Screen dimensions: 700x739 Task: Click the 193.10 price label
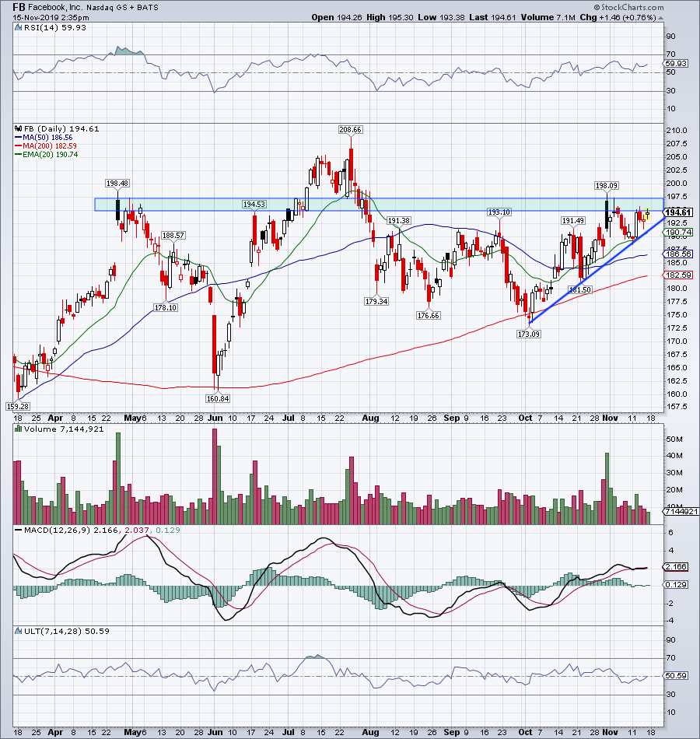coord(499,212)
